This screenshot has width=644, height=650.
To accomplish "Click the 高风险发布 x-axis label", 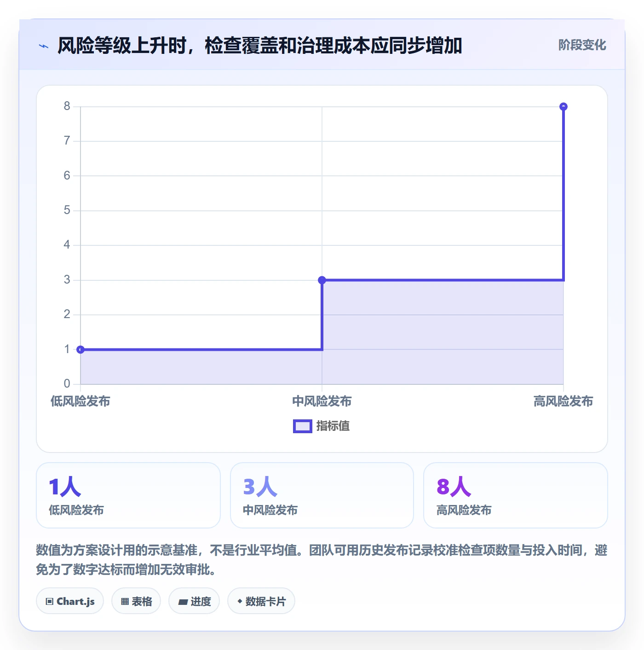I will [x=563, y=401].
